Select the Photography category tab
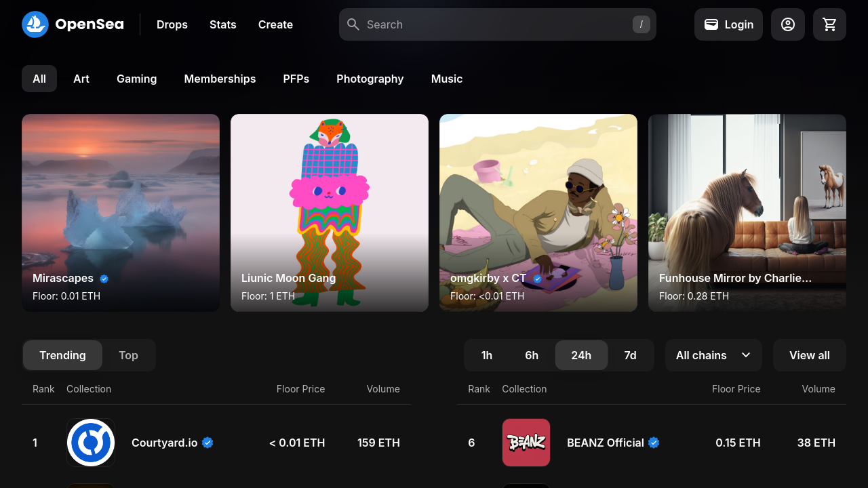 coord(370,79)
